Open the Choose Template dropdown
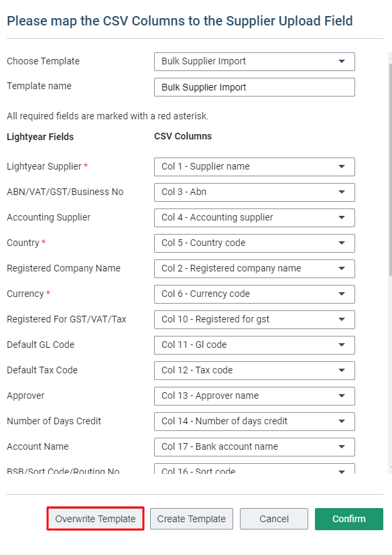The height and width of the screenshot is (555, 392). (255, 62)
